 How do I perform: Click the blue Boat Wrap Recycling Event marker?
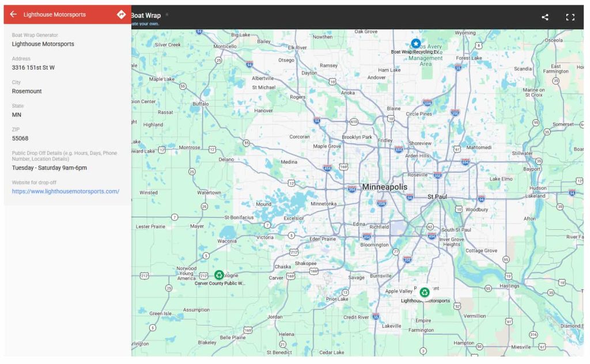click(x=416, y=43)
